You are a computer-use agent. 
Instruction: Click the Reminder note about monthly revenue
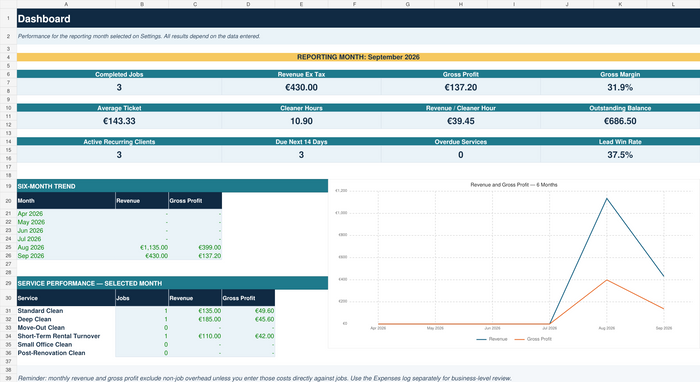point(264,378)
